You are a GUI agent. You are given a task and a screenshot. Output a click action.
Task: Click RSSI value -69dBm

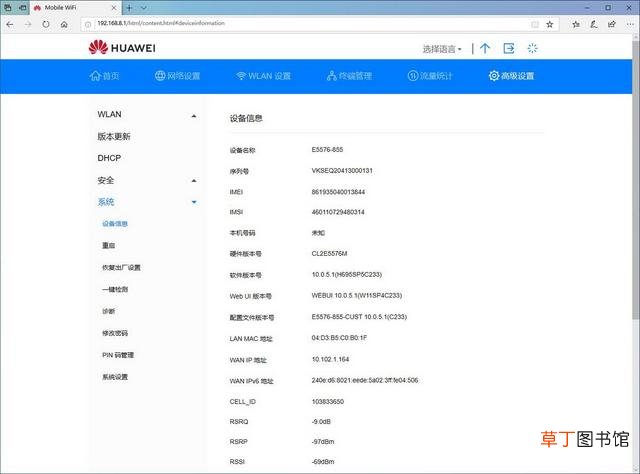322,462
